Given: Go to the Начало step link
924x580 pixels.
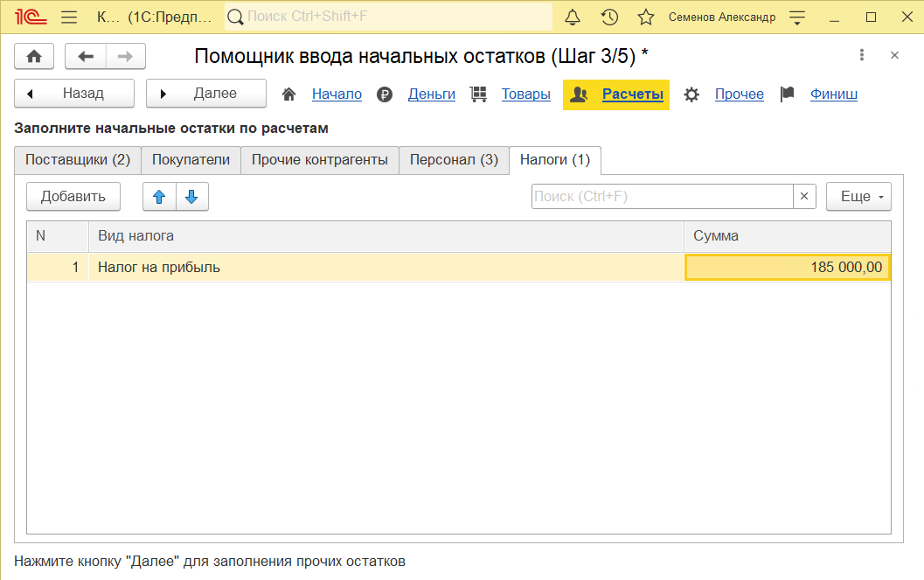Looking at the screenshot, I should point(337,94).
